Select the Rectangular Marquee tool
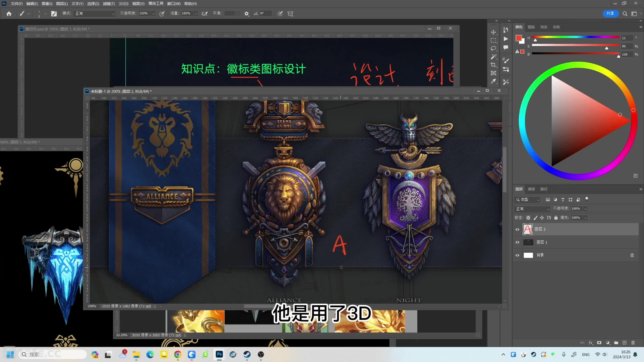Image resolution: width=644 pixels, height=362 pixels. pyautogui.click(x=493, y=40)
